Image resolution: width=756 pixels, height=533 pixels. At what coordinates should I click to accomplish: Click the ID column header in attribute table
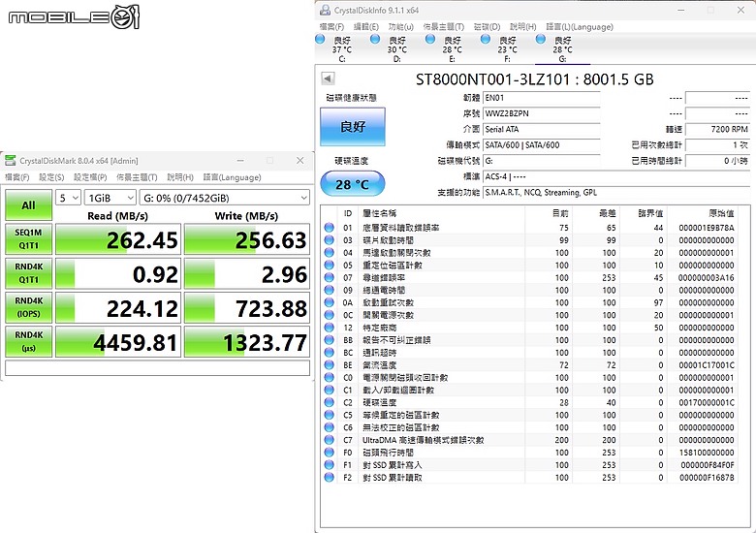pos(348,213)
